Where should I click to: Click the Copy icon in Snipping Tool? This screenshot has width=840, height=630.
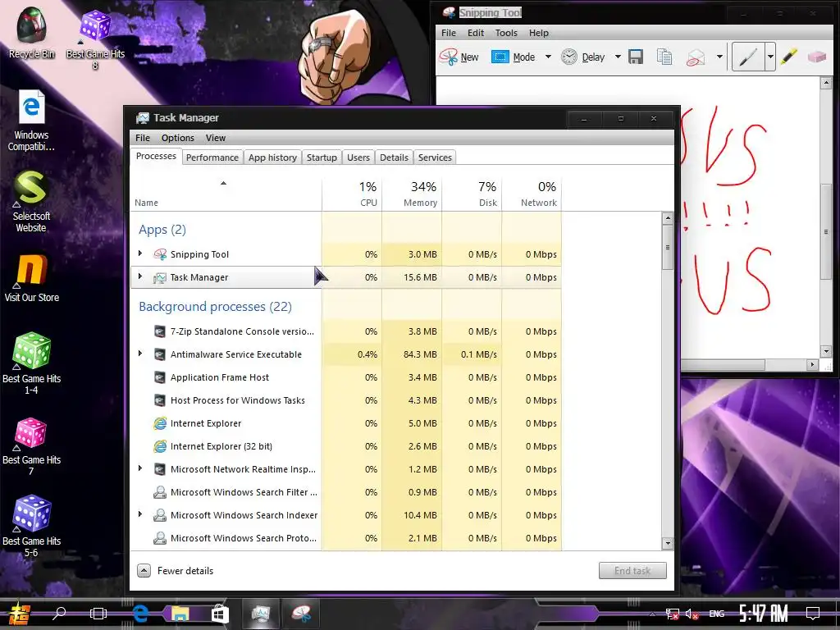click(x=664, y=57)
